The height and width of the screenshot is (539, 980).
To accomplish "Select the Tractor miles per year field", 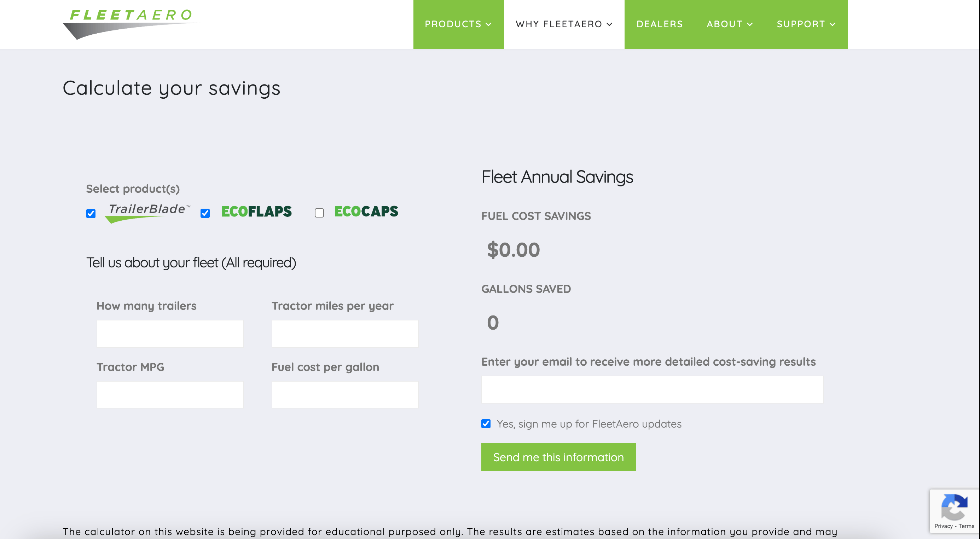I will point(345,334).
